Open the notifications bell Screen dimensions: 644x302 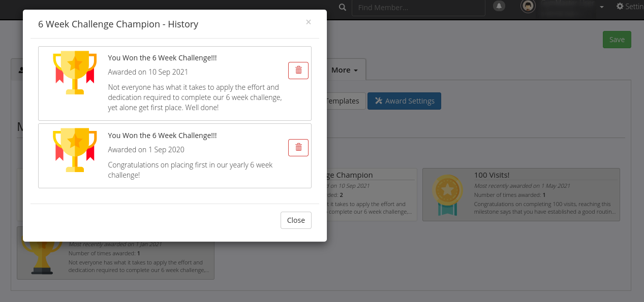pyautogui.click(x=499, y=6)
